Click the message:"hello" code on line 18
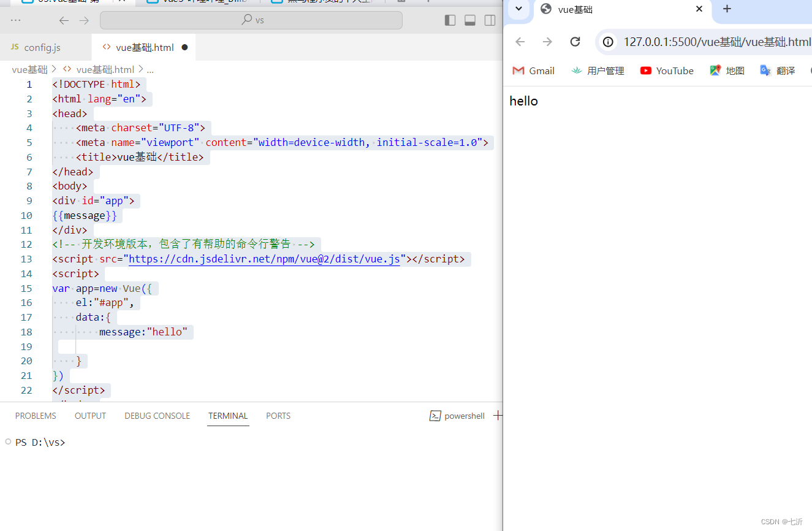This screenshot has width=812, height=531. 143,332
